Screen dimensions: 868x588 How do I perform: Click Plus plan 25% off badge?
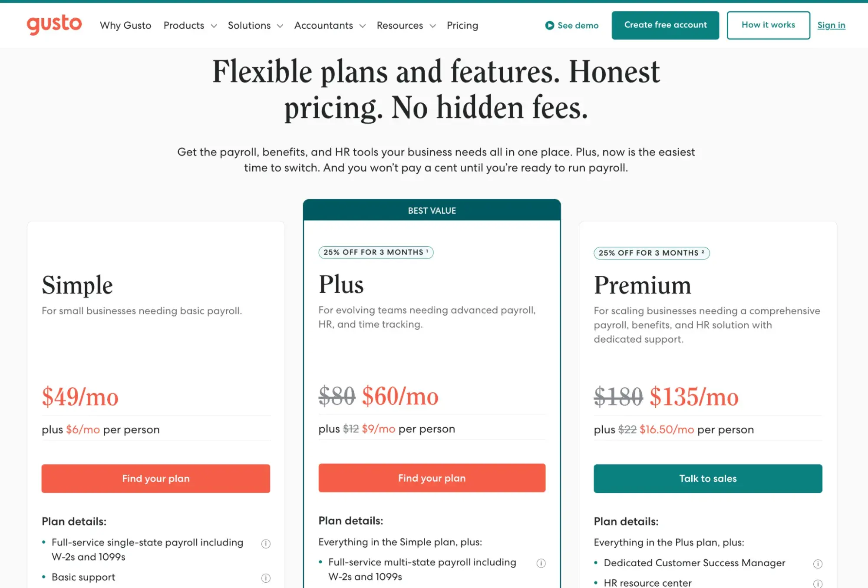pyautogui.click(x=376, y=252)
